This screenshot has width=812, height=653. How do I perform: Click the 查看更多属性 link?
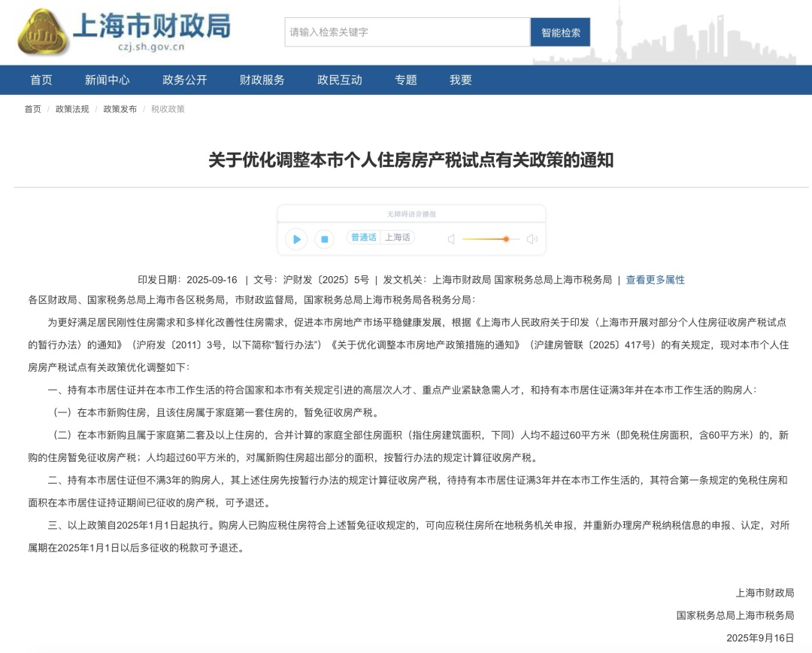[656, 279]
